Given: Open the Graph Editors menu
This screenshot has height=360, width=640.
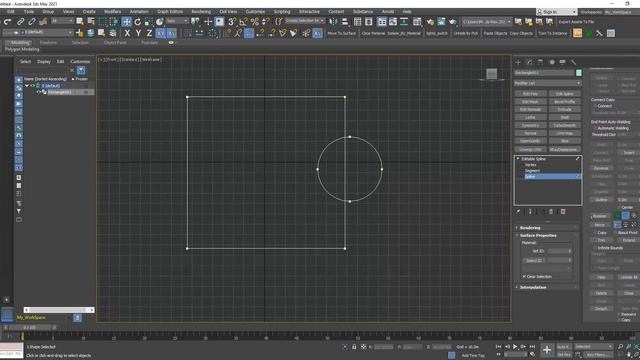Looking at the screenshot, I should tap(170, 11).
